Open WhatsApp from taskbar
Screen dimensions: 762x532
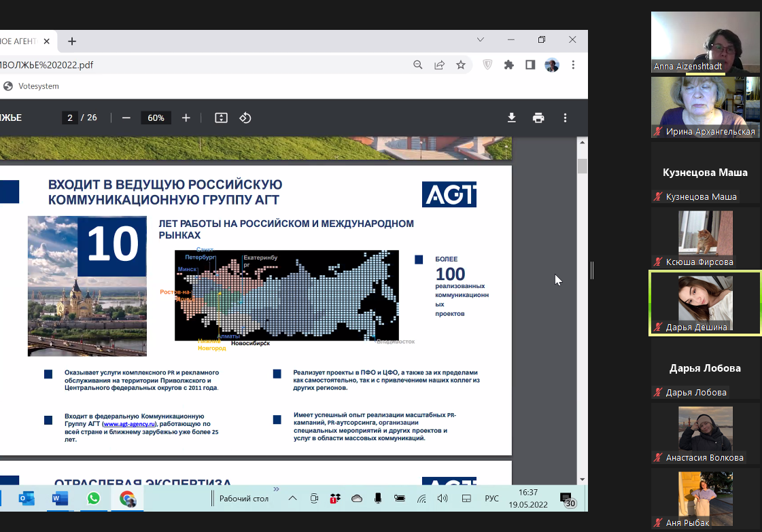click(93, 499)
